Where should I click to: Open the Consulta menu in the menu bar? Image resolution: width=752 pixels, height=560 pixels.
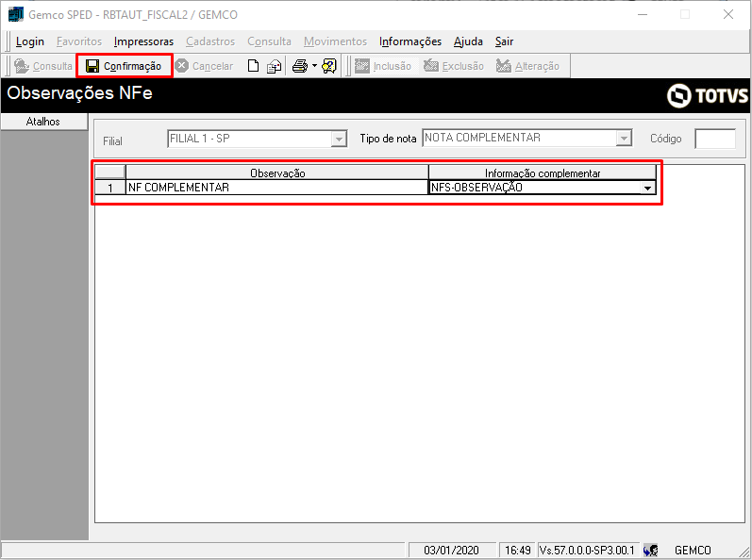coord(270,41)
